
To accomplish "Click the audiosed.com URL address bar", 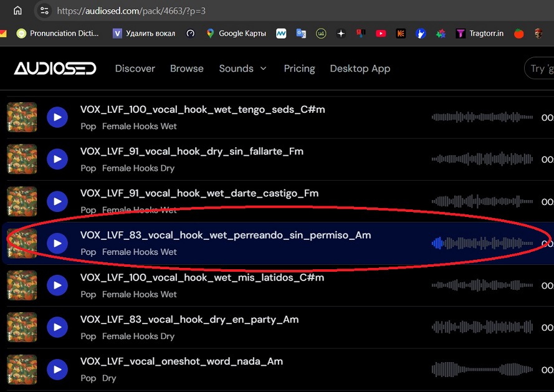I will 294,11.
